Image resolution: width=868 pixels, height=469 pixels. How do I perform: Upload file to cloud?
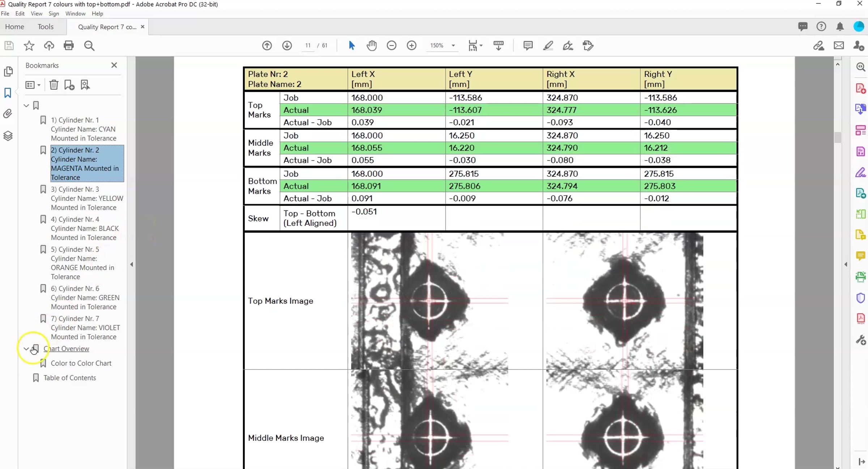click(49, 46)
